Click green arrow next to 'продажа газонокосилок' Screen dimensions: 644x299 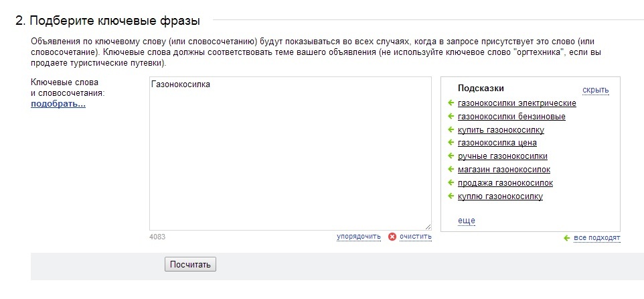[x=451, y=182]
